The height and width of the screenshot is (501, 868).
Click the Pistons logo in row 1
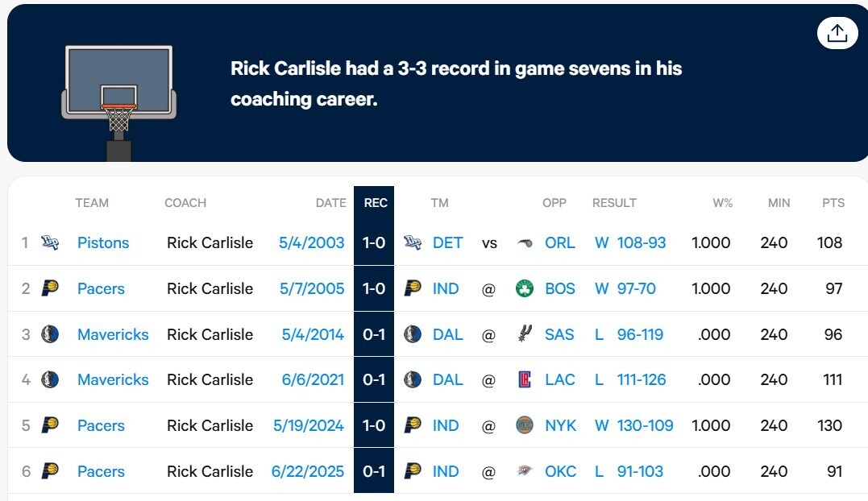[x=50, y=242]
